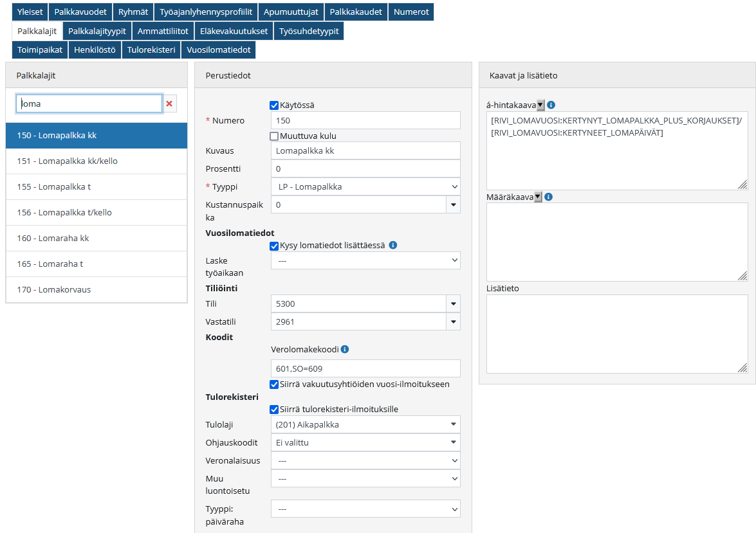756x533 pixels.
Task: Click info icon next to á-hintakaava
Action: 551,105
